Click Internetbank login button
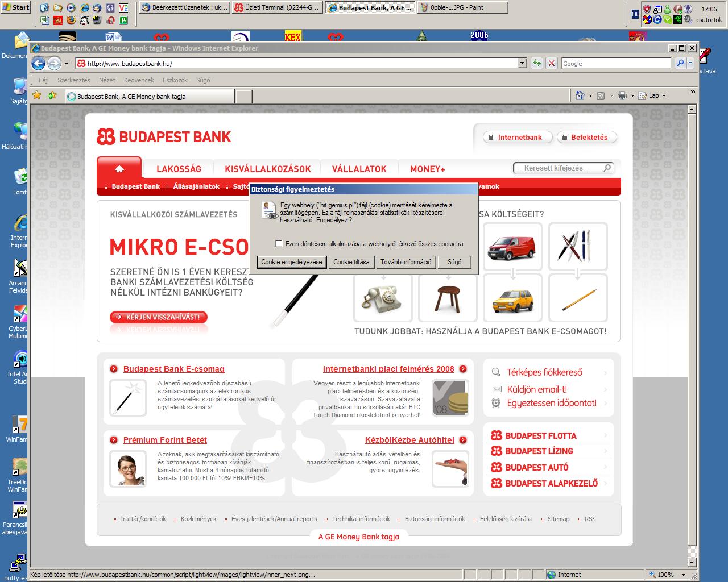Screen dimensions: 728x582 tap(518, 137)
